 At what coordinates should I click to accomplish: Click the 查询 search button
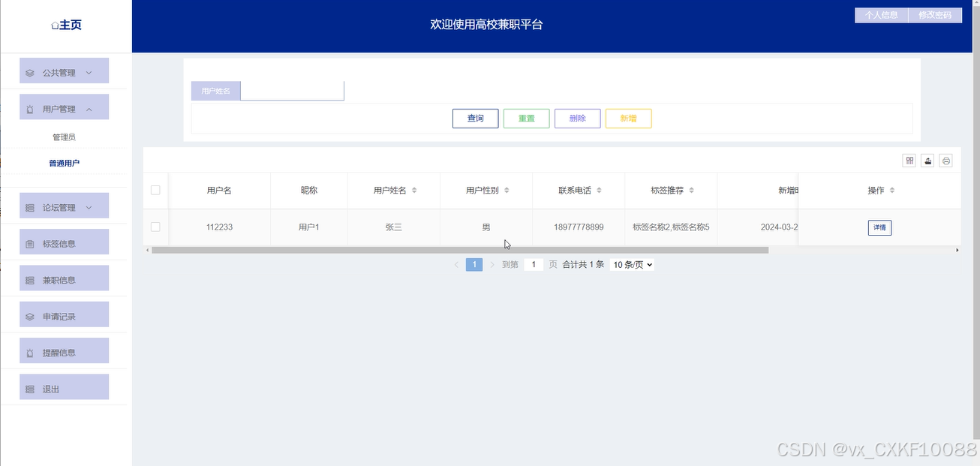click(x=476, y=119)
